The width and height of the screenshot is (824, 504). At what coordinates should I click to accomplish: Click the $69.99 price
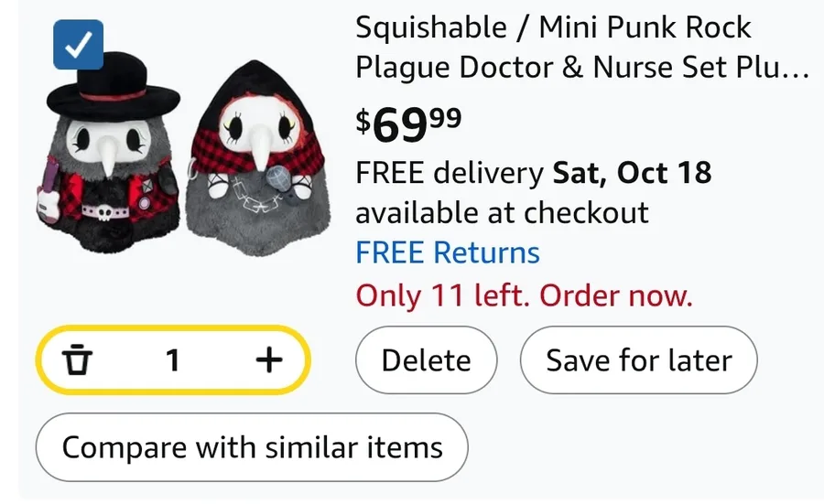click(408, 125)
